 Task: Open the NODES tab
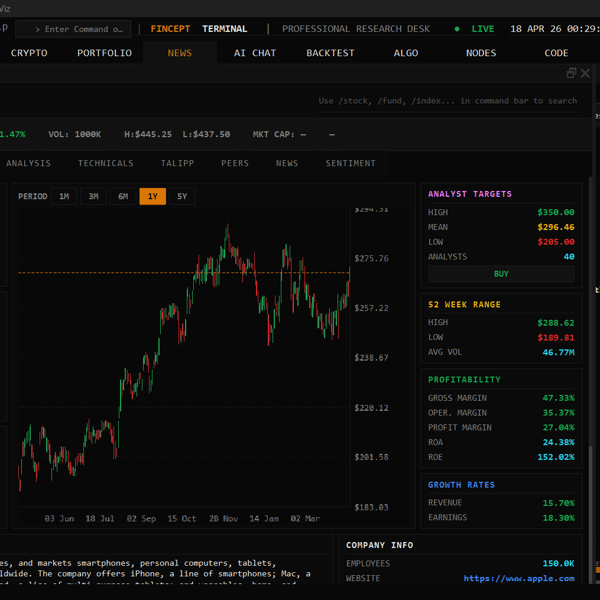coord(481,53)
